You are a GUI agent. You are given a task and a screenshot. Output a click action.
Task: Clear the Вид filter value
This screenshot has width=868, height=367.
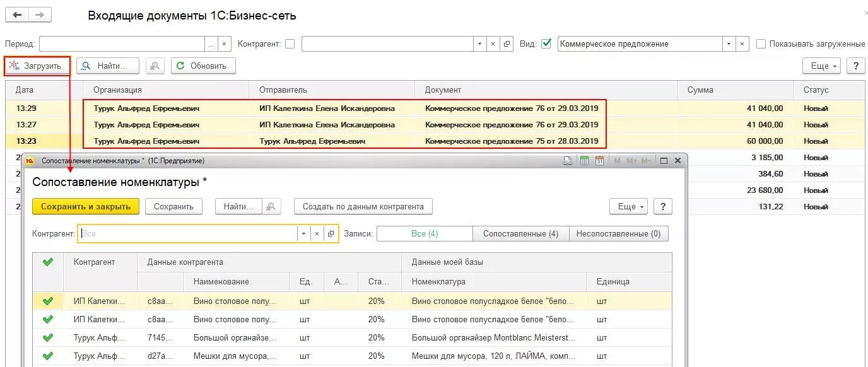point(742,44)
